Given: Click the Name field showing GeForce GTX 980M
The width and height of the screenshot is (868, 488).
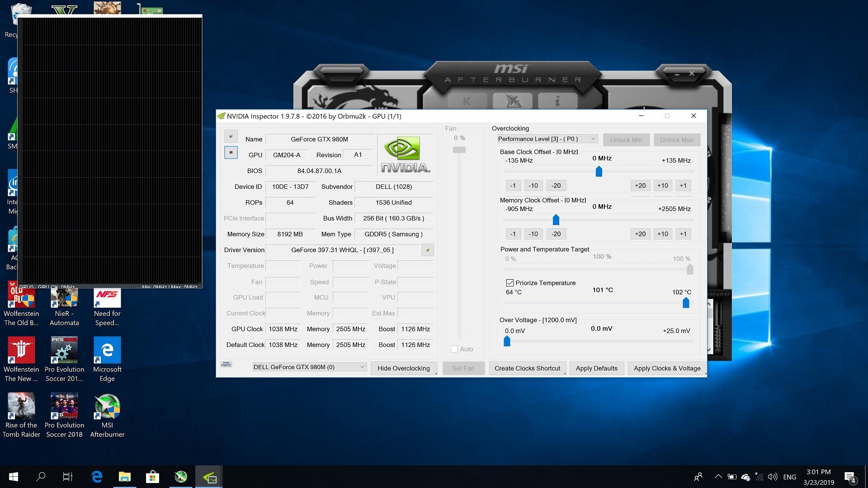Looking at the screenshot, I should [320, 139].
